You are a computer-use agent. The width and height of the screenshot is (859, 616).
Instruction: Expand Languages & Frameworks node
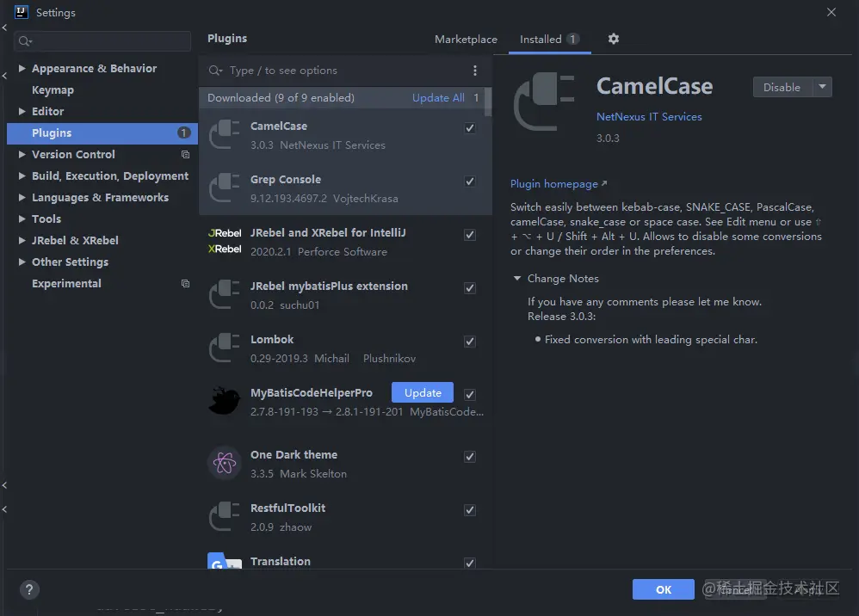point(22,197)
